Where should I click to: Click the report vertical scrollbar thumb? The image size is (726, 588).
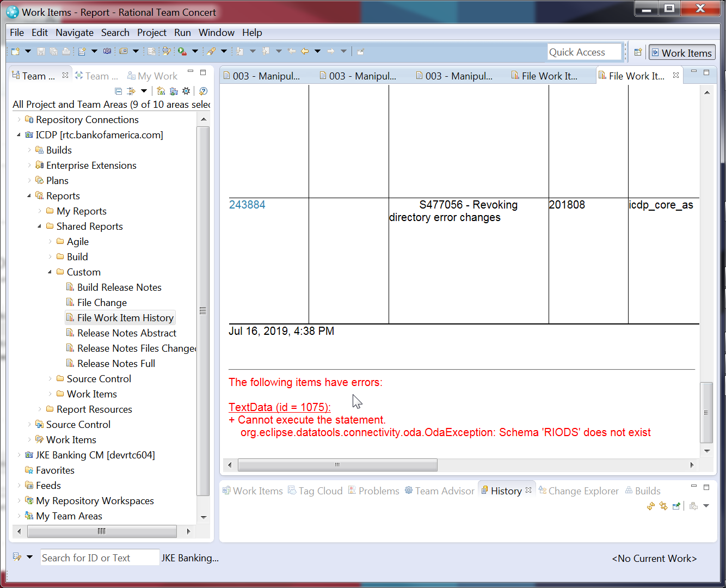(x=706, y=412)
